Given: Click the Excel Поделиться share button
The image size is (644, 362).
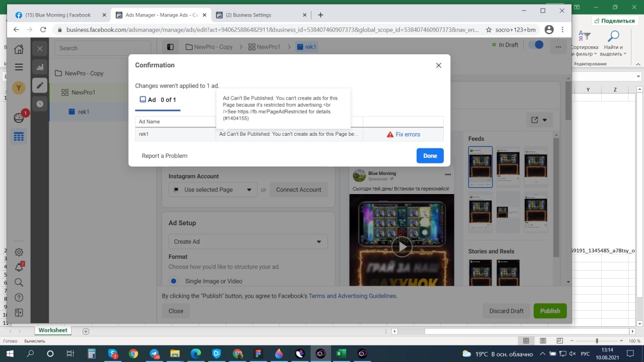Looking at the screenshot, I should pyautogui.click(x=614, y=21).
